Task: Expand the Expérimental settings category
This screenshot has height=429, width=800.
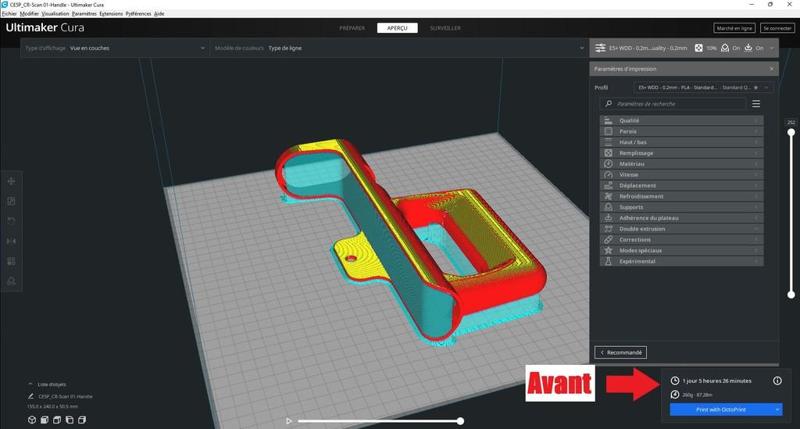Action: pos(682,261)
